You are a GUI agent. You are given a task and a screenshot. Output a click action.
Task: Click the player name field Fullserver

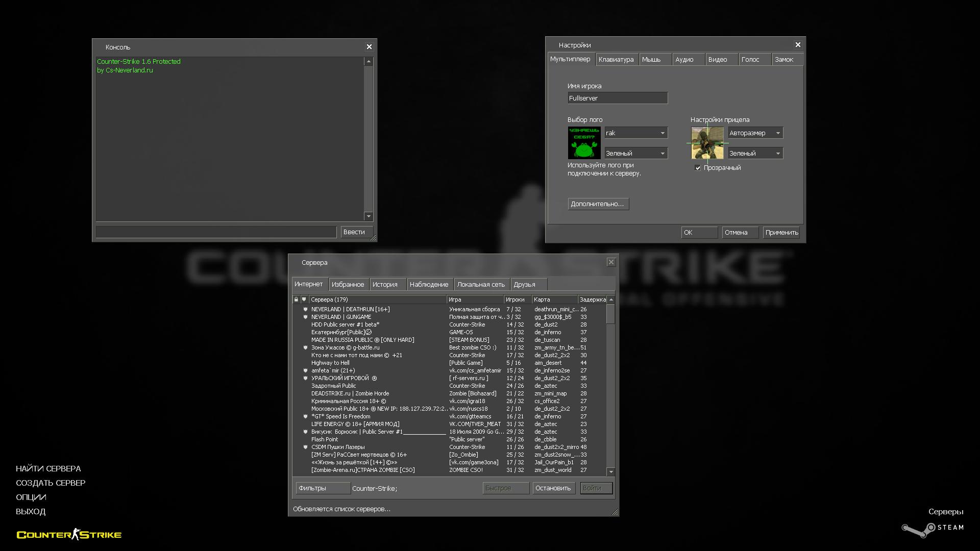pos(617,98)
